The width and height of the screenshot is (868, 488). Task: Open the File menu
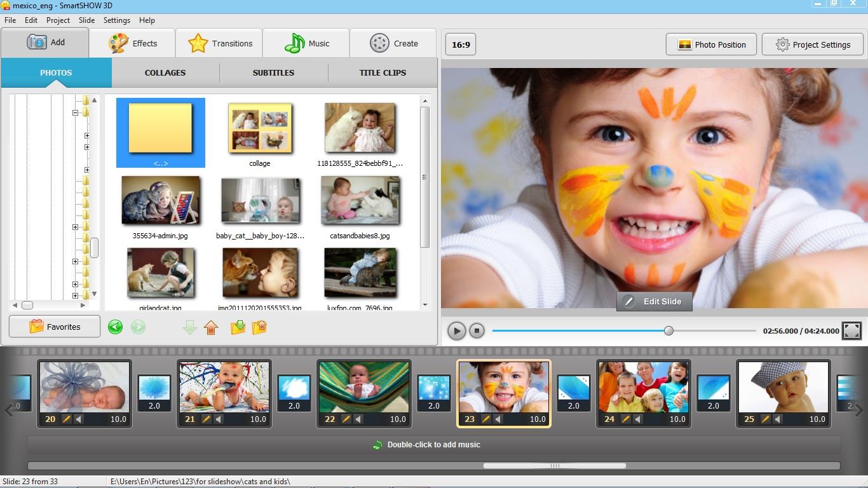(10, 20)
